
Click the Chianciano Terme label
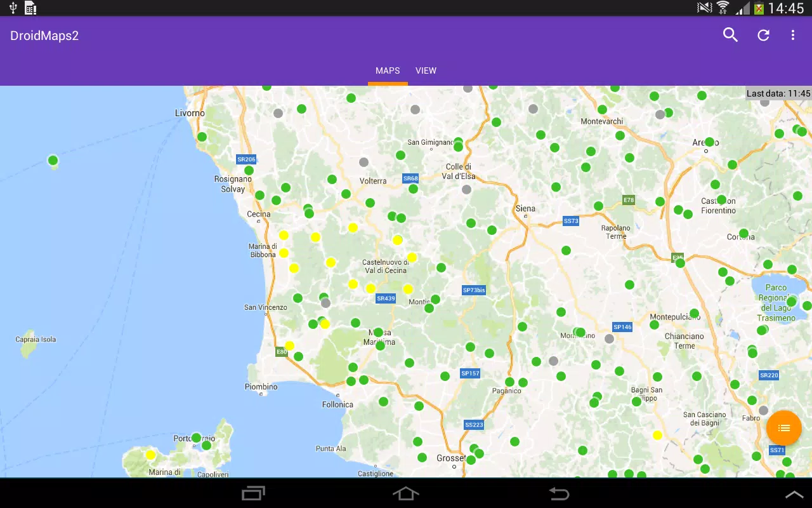tap(684, 341)
